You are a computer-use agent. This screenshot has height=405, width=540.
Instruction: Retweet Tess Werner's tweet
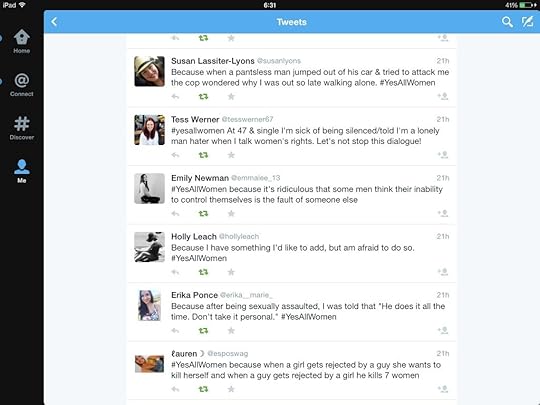tap(203, 155)
